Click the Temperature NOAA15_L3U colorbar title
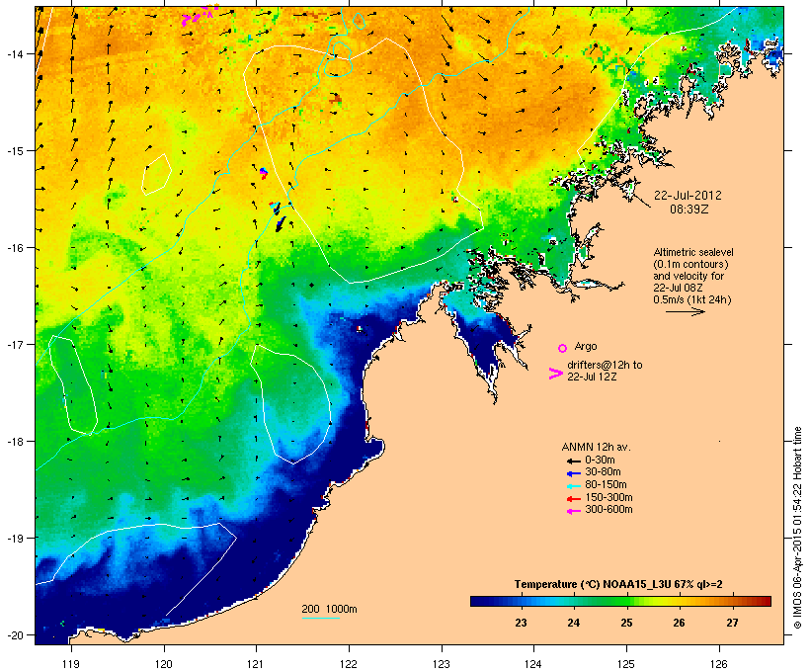Screen dimensions: 810x672 (618, 585)
